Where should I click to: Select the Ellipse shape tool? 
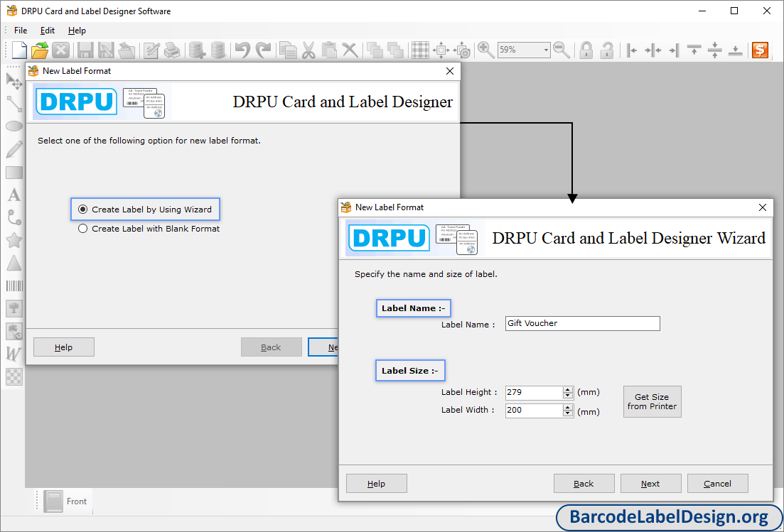14,126
